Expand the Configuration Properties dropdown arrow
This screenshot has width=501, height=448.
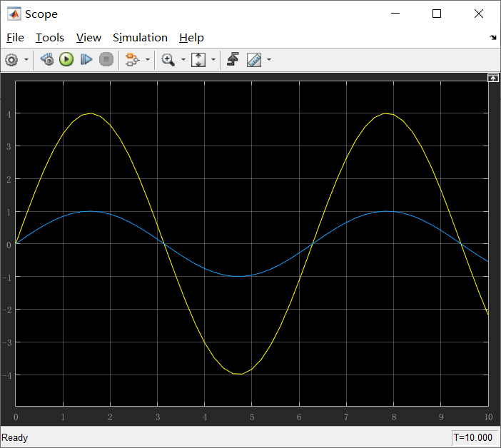26,60
